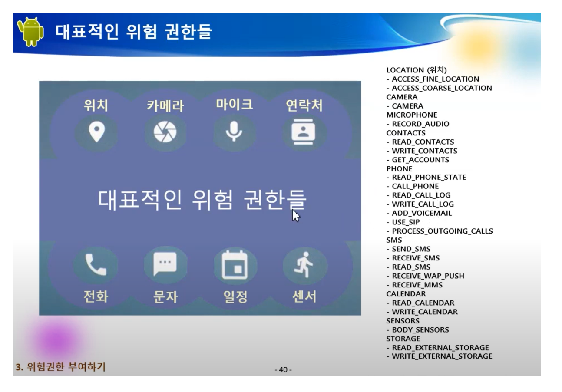Open the contacts card icon under 연락처
The image size is (562, 392).
[303, 132]
